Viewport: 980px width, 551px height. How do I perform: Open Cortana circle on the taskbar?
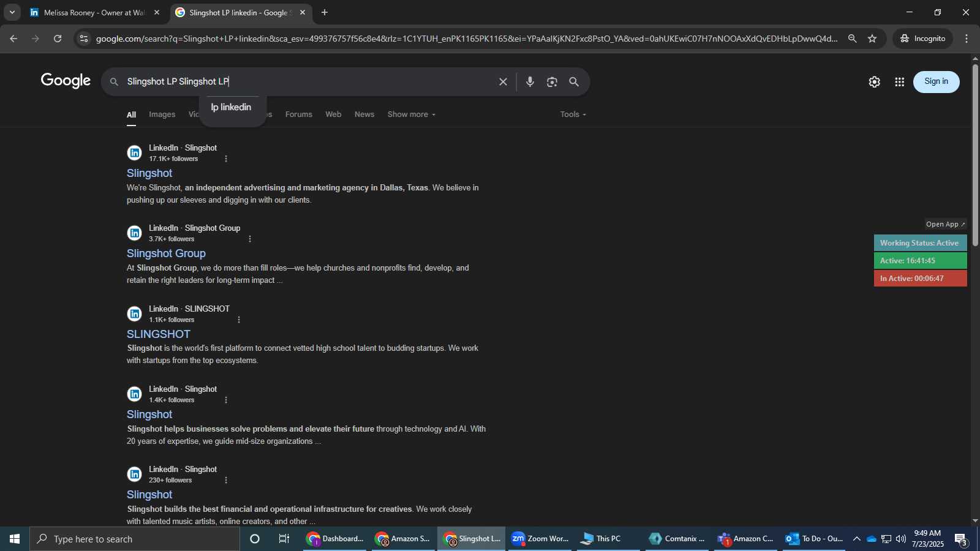point(255,539)
